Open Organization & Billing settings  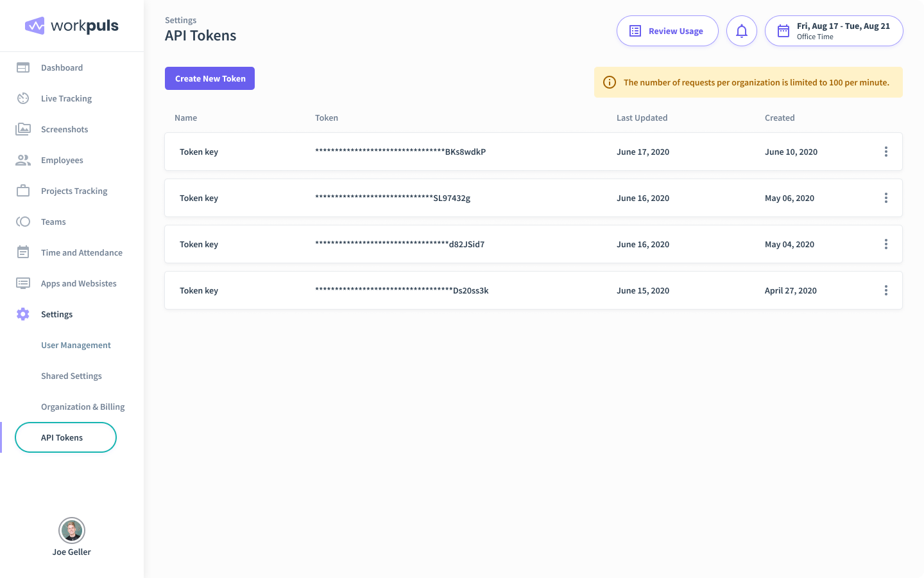(x=83, y=407)
